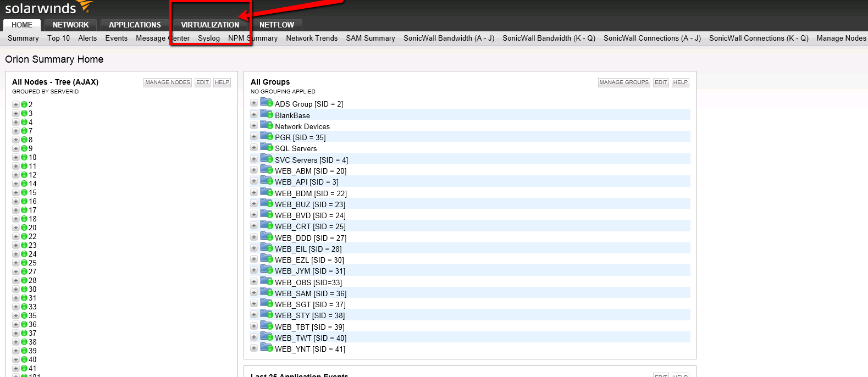Click green status icon of node 38
The image size is (868, 377).
tap(24, 342)
